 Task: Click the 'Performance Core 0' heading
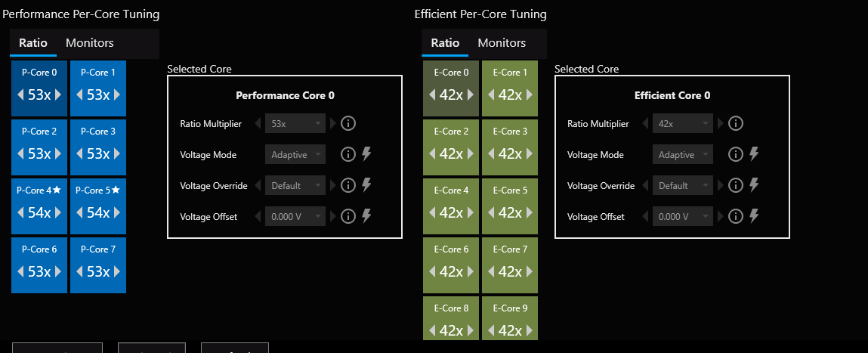[x=285, y=95]
